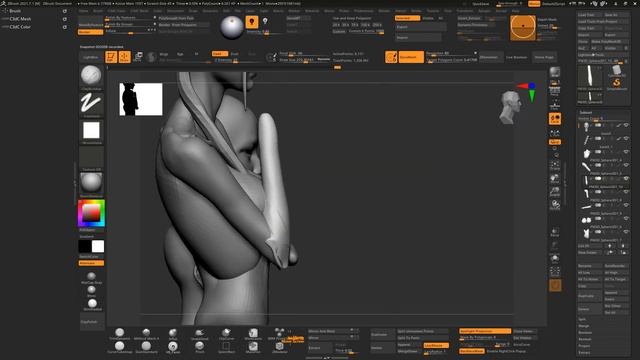Click the LightBox button
Screen dimensions: 640x360
pyautogui.click(x=91, y=57)
